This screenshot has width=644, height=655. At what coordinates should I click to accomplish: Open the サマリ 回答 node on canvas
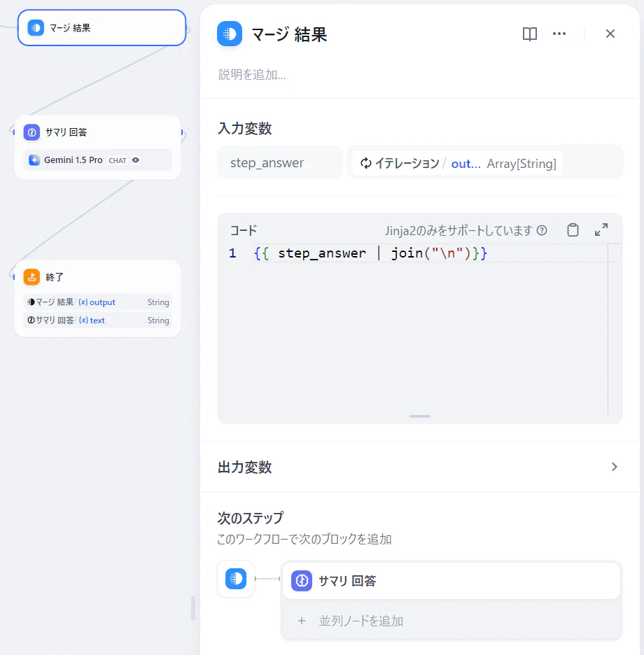[x=97, y=148]
